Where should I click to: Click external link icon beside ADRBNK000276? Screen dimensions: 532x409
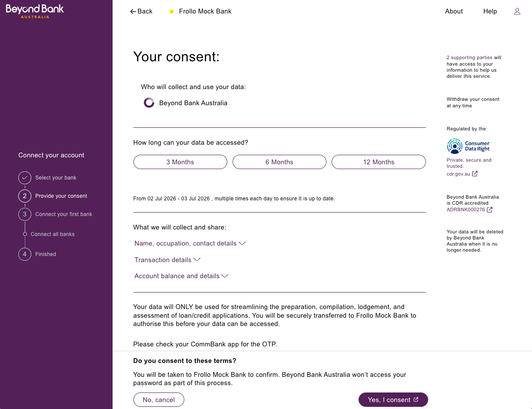[490, 209]
